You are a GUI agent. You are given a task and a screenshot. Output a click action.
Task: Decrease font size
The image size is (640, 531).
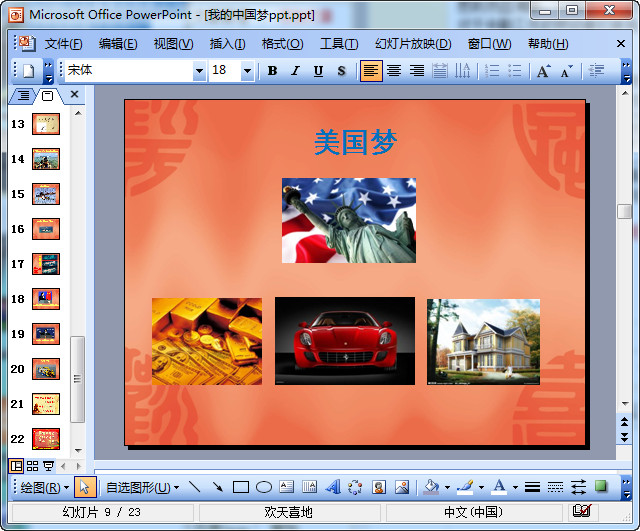[x=566, y=71]
